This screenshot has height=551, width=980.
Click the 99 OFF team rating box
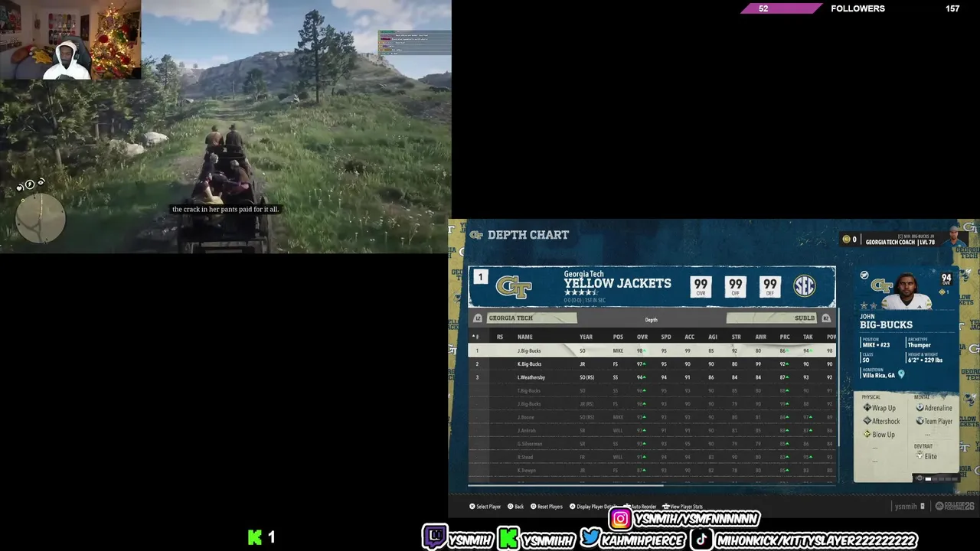pos(735,286)
